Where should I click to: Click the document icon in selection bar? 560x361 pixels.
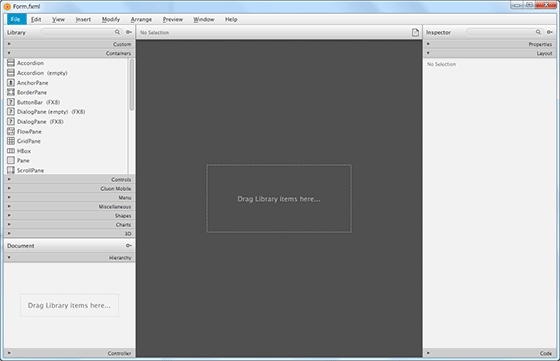pyautogui.click(x=415, y=32)
